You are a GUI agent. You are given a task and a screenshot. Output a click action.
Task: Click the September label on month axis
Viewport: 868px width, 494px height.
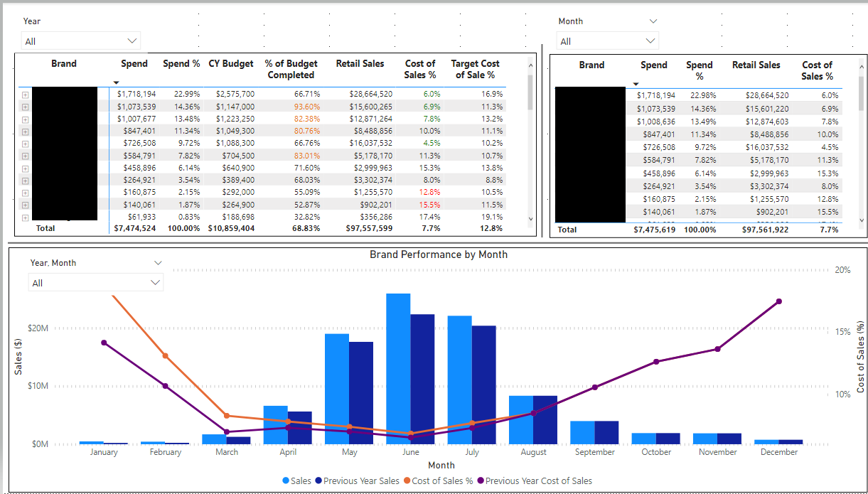pyautogui.click(x=595, y=452)
